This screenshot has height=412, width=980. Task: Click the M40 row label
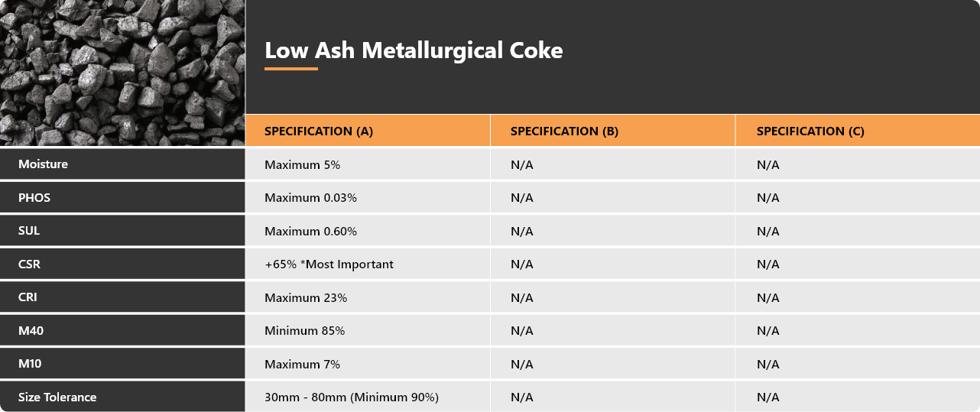pyautogui.click(x=31, y=330)
